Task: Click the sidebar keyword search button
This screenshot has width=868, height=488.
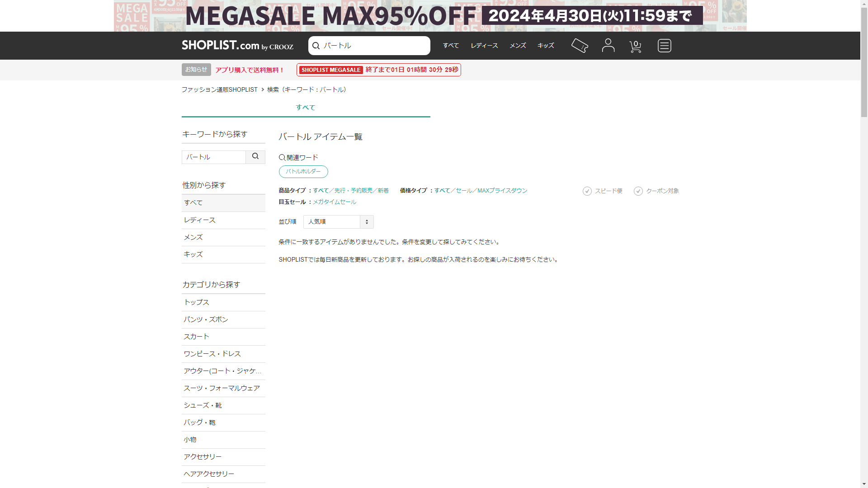Action: point(255,157)
